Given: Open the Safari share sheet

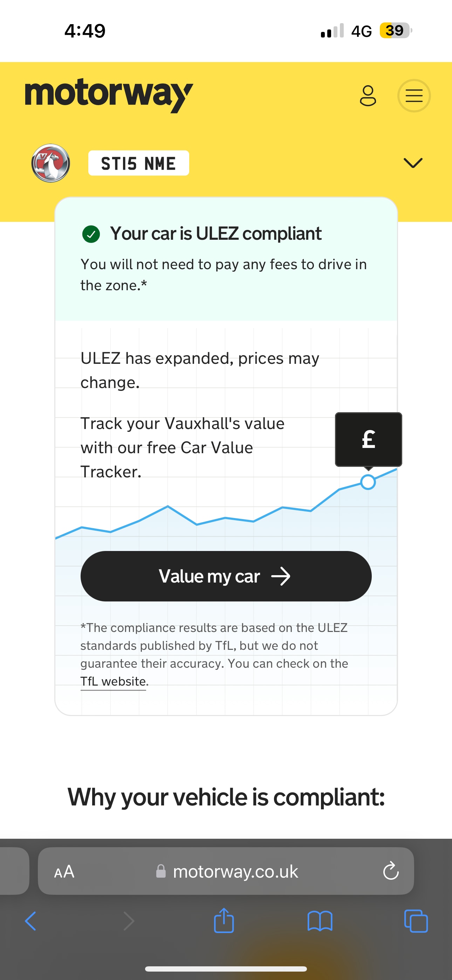Looking at the screenshot, I should point(224,921).
